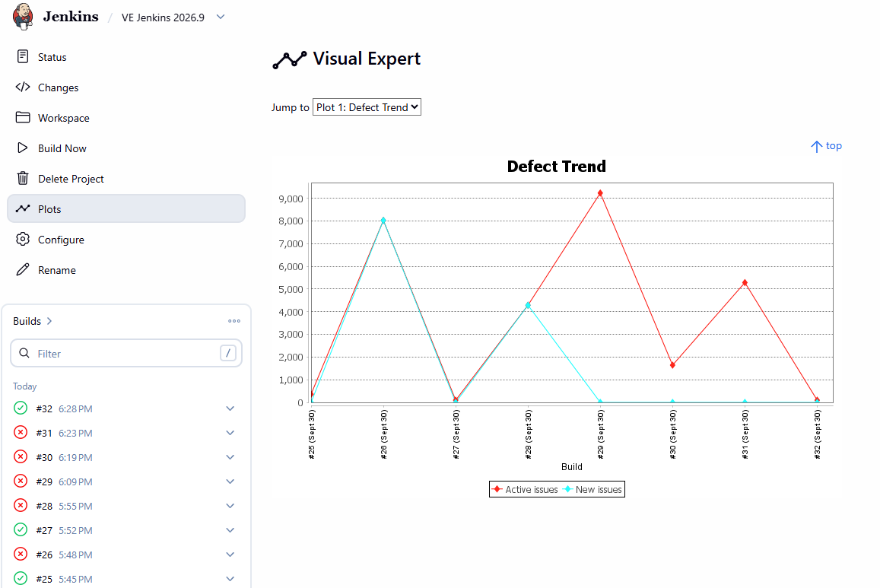This screenshot has height=588, width=880.
Task: Select the Configure menu item
Action: point(126,239)
